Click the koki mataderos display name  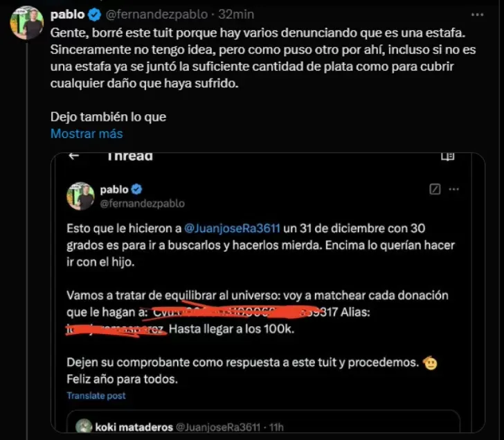(132, 427)
